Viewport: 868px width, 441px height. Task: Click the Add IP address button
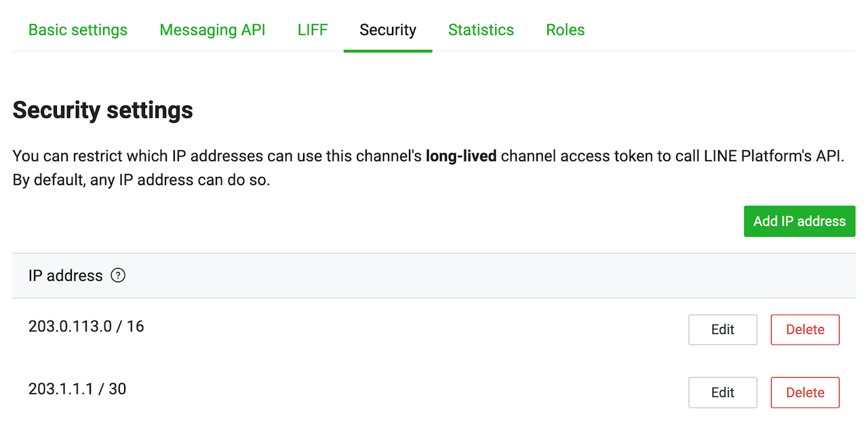click(800, 221)
